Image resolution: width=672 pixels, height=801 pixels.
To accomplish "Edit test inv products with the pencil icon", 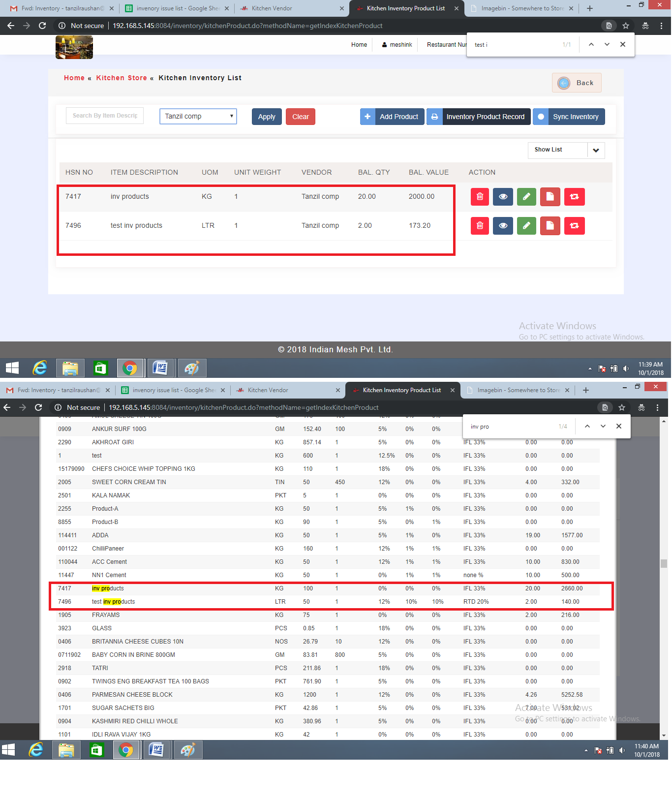I will coord(526,226).
